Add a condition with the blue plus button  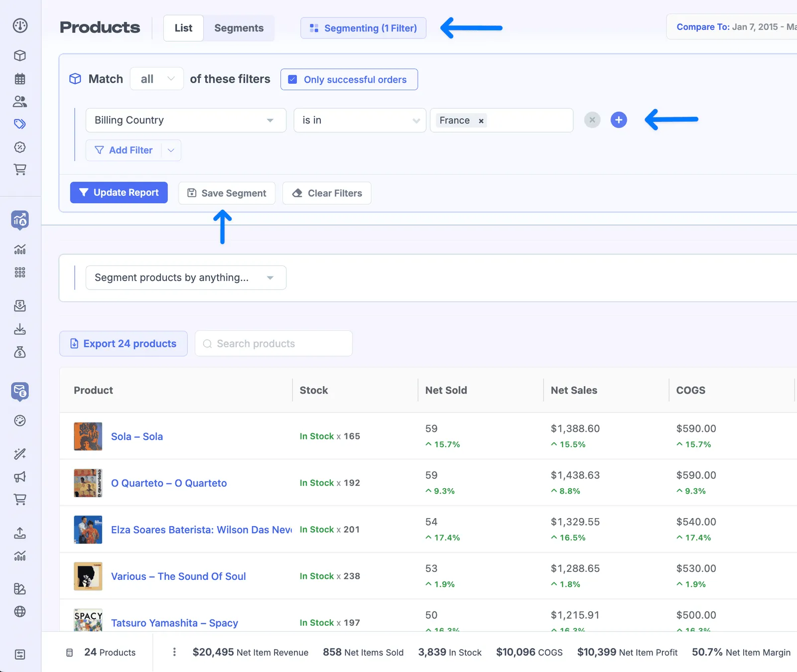click(x=619, y=120)
